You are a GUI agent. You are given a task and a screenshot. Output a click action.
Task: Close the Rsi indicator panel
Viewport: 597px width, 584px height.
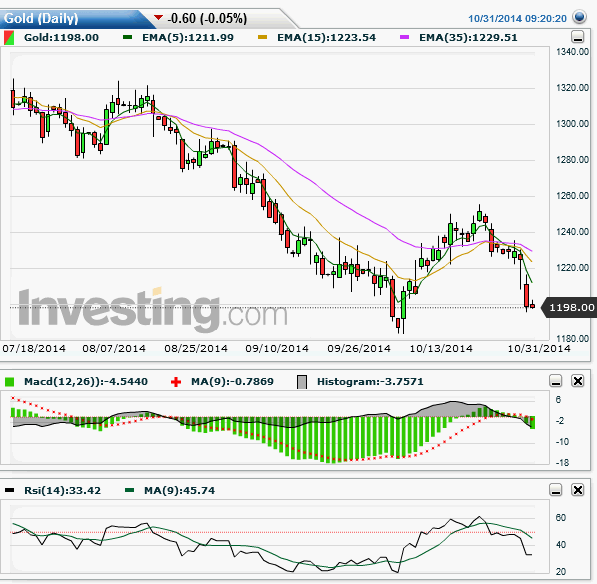tap(578, 490)
